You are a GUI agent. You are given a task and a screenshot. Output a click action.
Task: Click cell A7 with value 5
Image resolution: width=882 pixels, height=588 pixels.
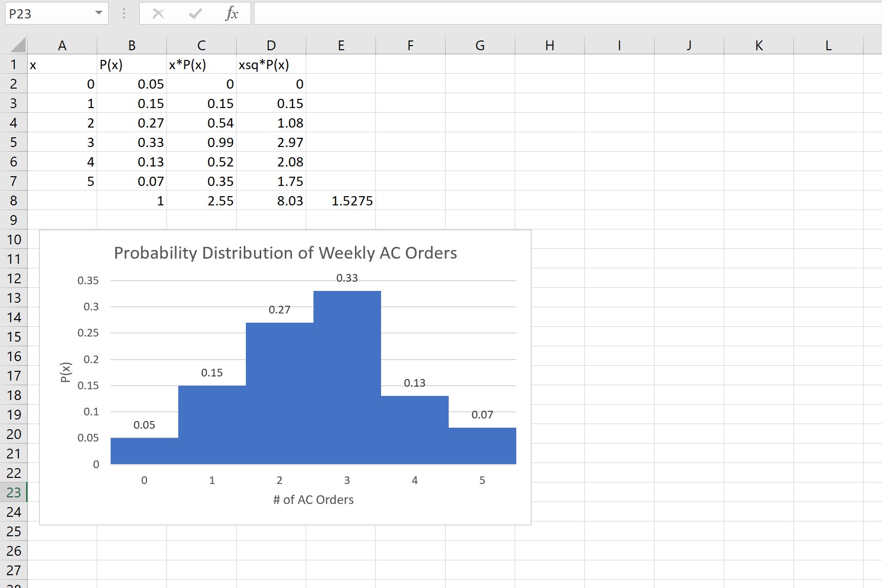pos(62,181)
